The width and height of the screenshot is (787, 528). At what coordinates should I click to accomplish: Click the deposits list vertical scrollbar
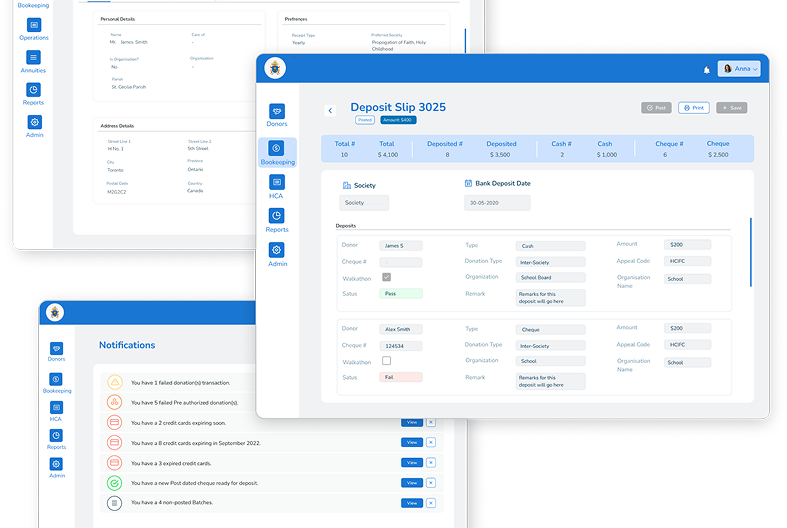pyautogui.click(x=751, y=252)
